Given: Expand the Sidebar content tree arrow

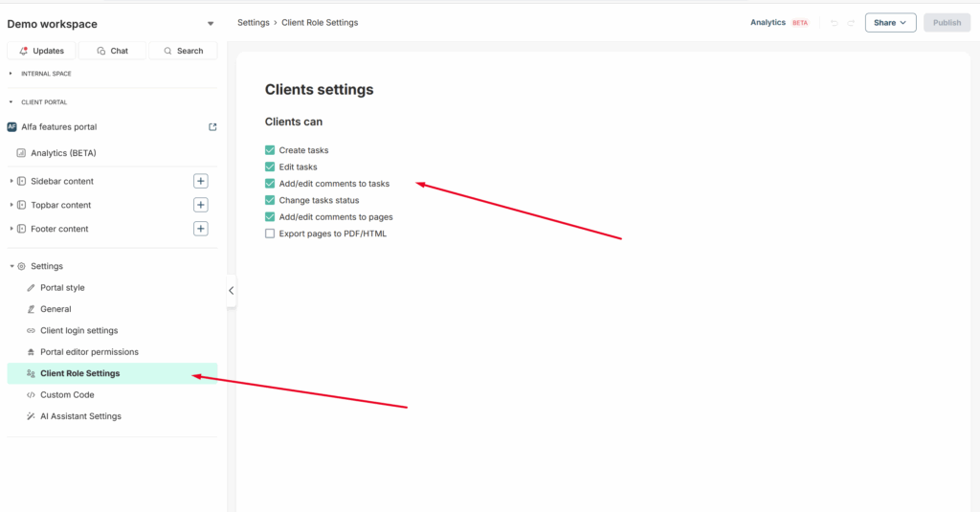Looking at the screenshot, I should click(x=11, y=181).
